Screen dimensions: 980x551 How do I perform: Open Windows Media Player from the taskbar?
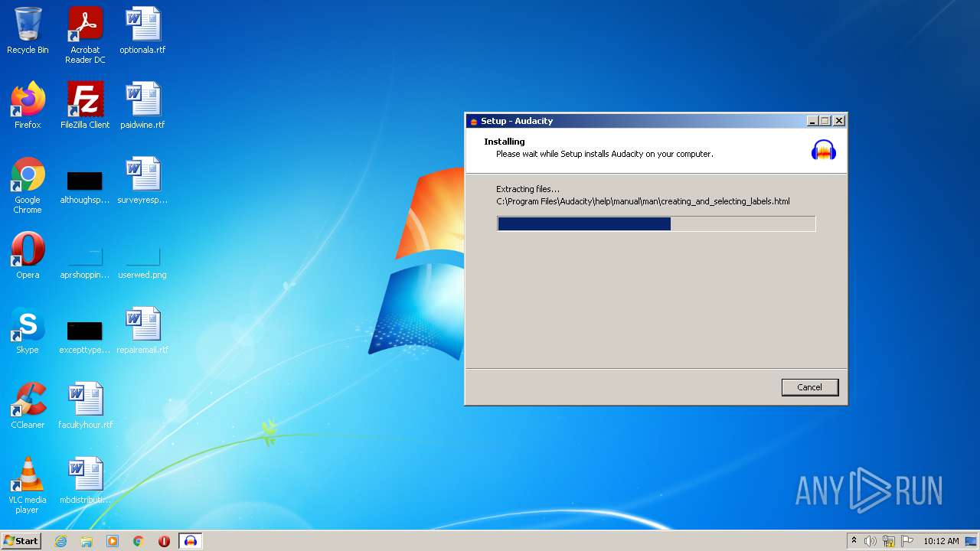(x=113, y=541)
